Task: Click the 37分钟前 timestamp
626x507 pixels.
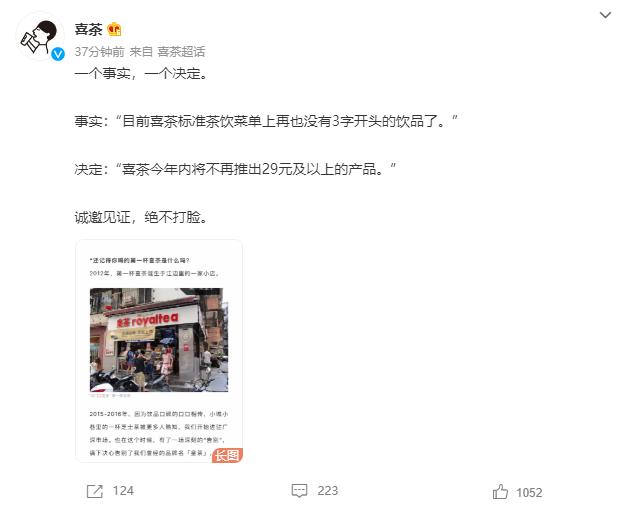Action: pos(99,51)
